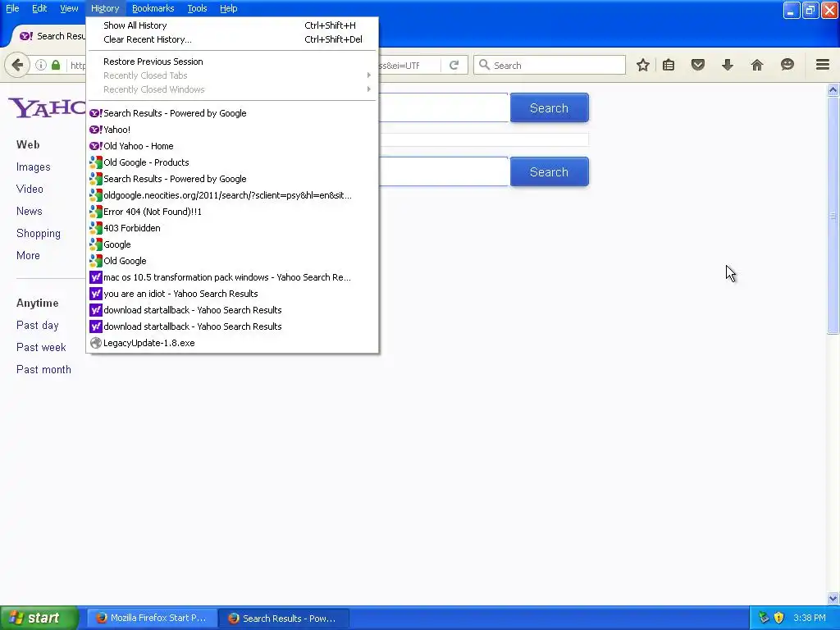Click the magnifier icon in search box

484,65
